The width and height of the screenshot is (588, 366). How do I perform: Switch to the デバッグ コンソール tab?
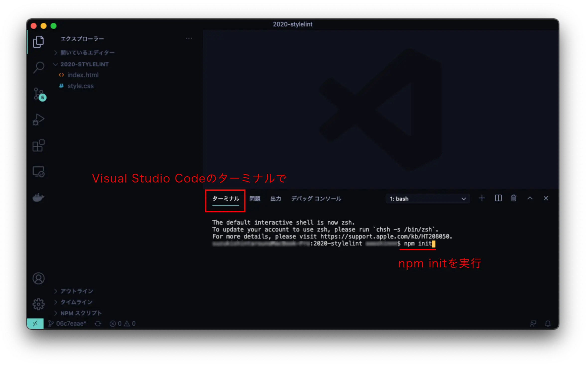click(316, 199)
